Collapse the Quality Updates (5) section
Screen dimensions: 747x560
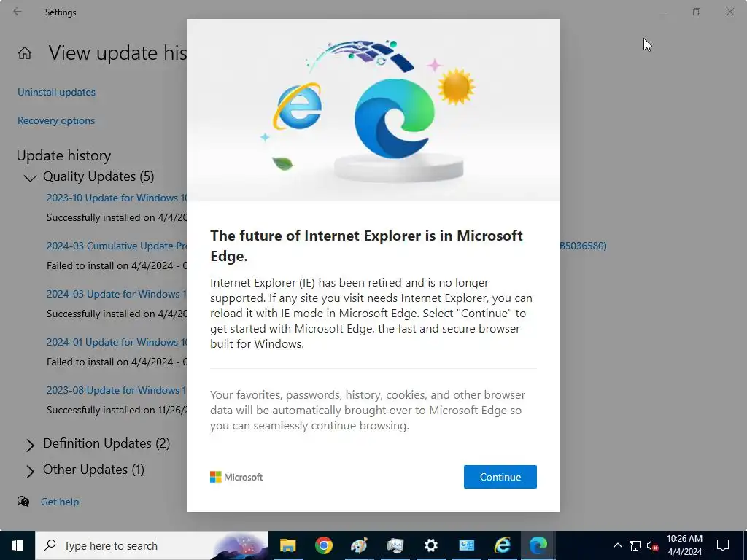[30, 178]
